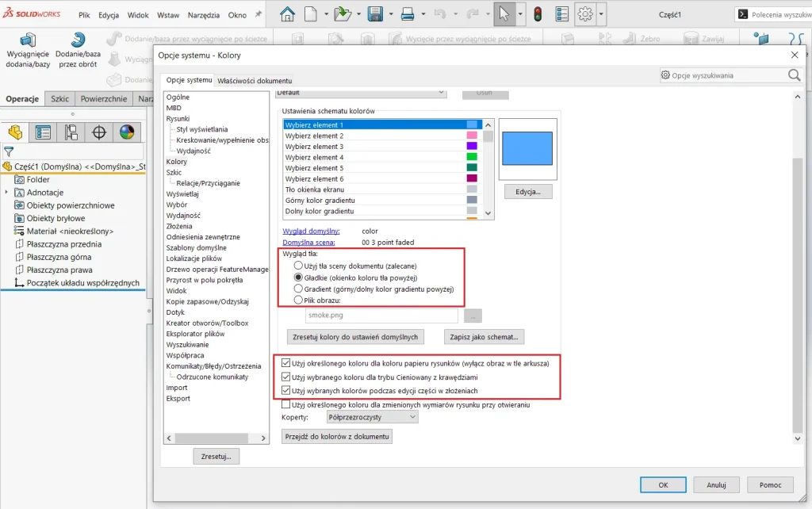Image resolution: width=812 pixels, height=509 pixels.
Task: Open the Koperty Półprzezroczysty dropdown
Action: point(373,417)
